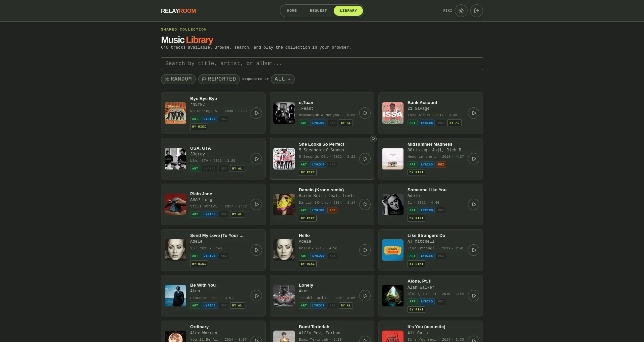
Task: Click the Bumi Terindah track title
Action: pos(314,327)
